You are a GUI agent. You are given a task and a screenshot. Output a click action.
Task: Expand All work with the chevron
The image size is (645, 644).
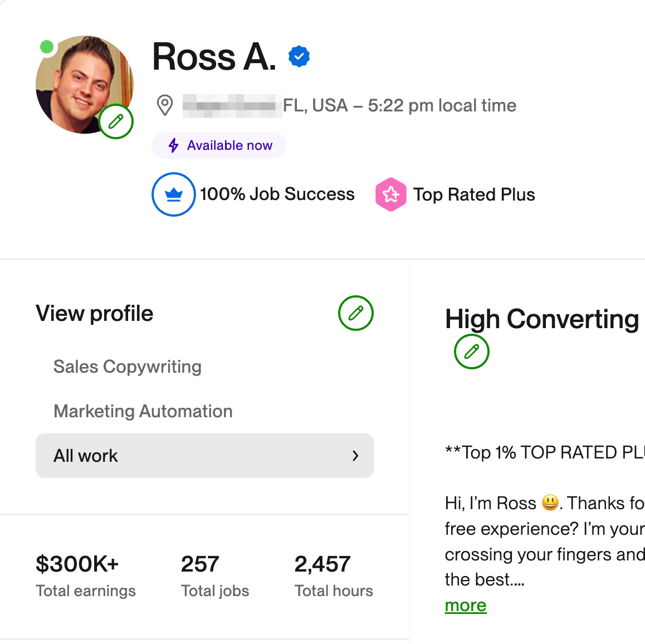355,456
